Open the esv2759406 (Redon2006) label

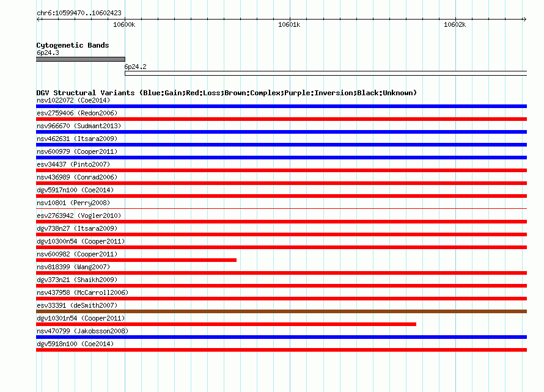pyautogui.click(x=77, y=113)
